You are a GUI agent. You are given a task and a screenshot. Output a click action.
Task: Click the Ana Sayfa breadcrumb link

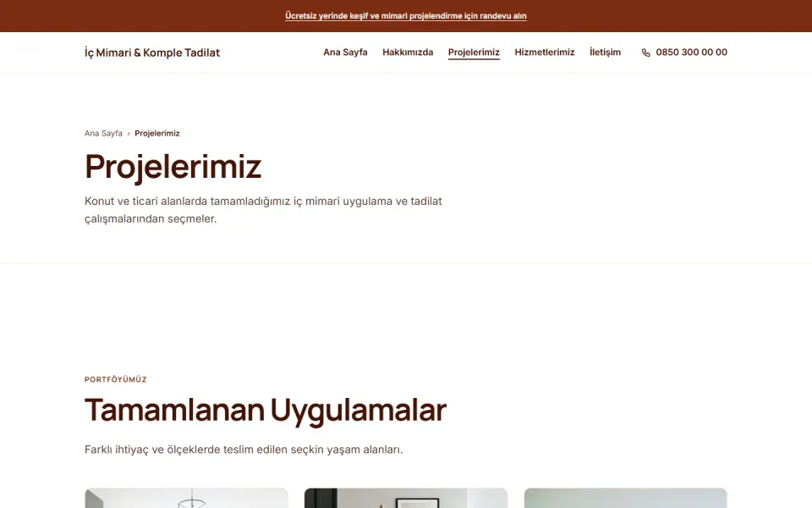coord(103,133)
